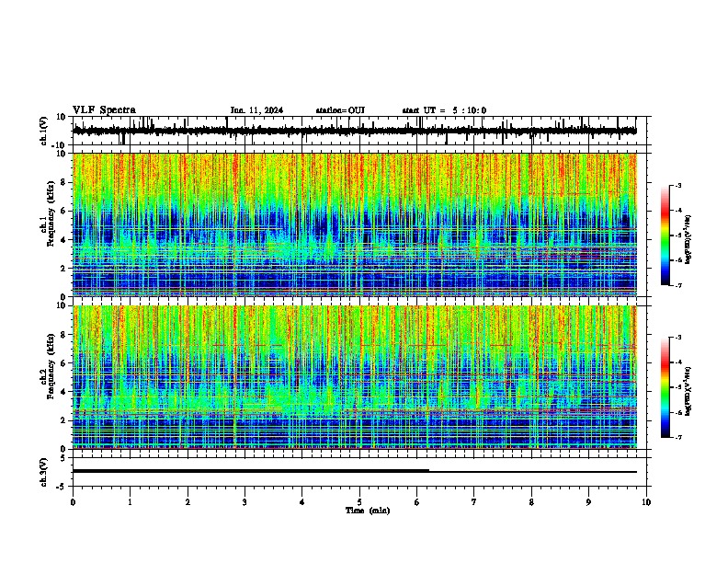Click the "8" kHz tick on ch.1 frequency axis
The image size is (728, 563).
[x=64, y=182]
